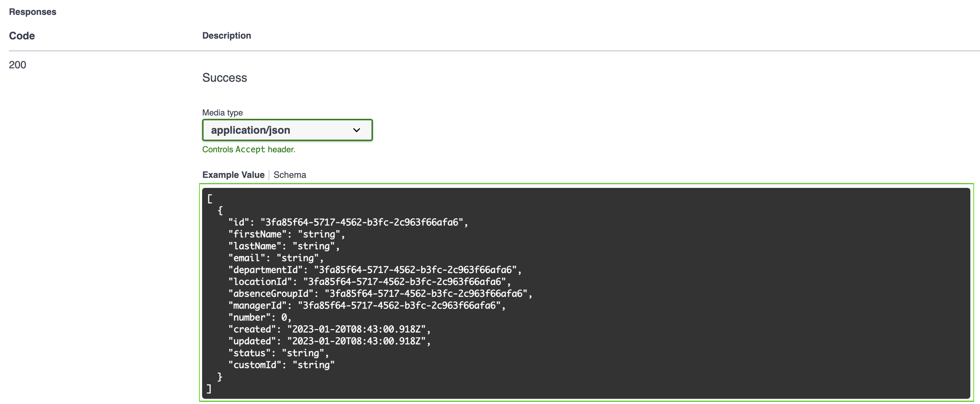Click the "status" field in example JSON
The image size is (980, 404).
pyautogui.click(x=278, y=353)
